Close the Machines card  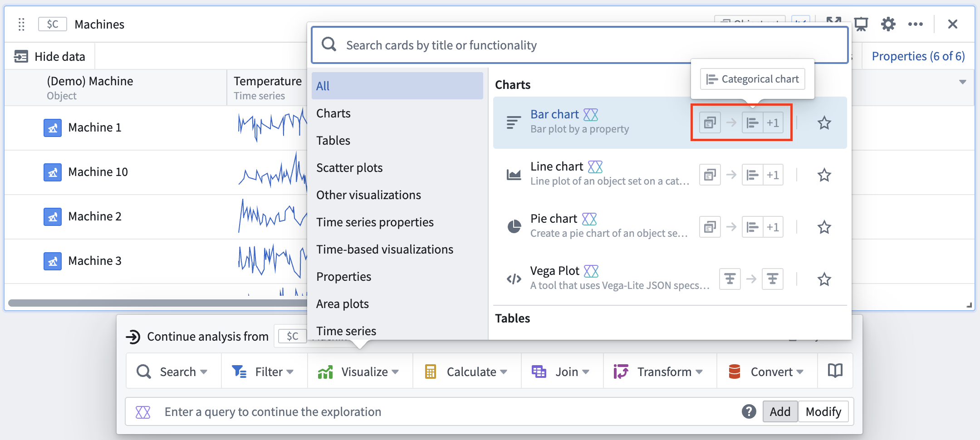952,24
